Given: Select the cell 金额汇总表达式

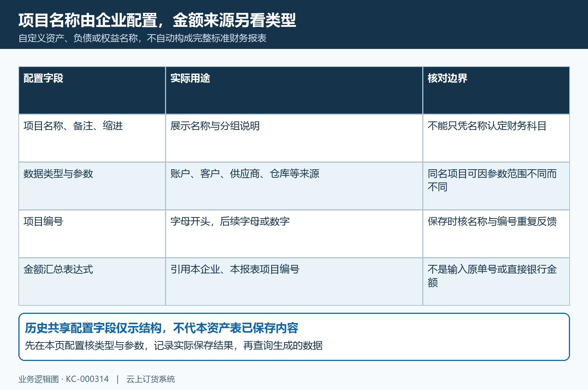Looking at the screenshot, I should (x=92, y=282).
